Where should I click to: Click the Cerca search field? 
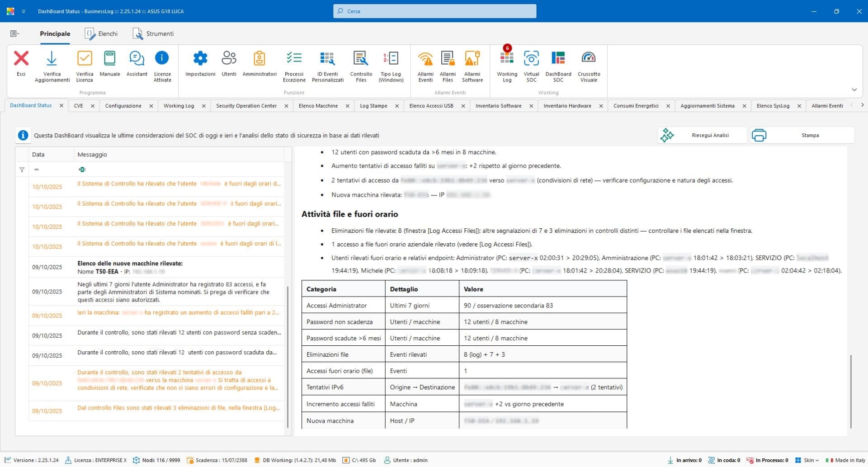[x=434, y=11]
